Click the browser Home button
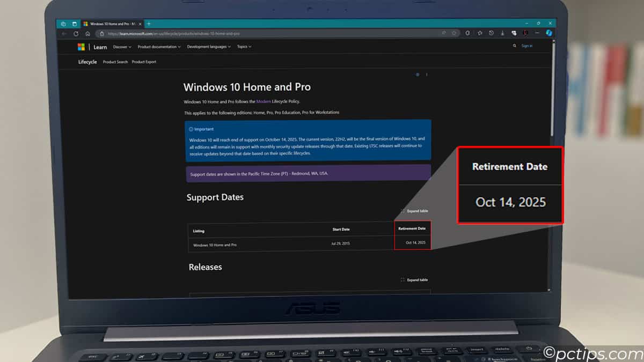The image size is (644, 362). [88, 33]
